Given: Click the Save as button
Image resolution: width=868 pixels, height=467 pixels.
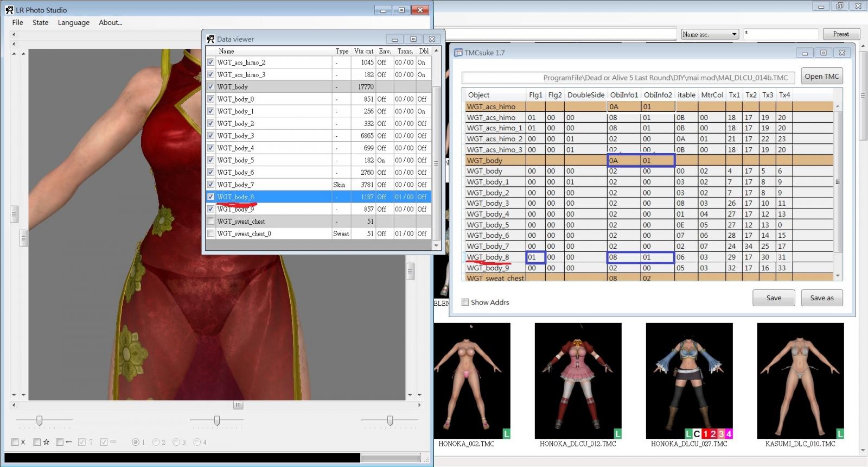Looking at the screenshot, I should pos(822,298).
